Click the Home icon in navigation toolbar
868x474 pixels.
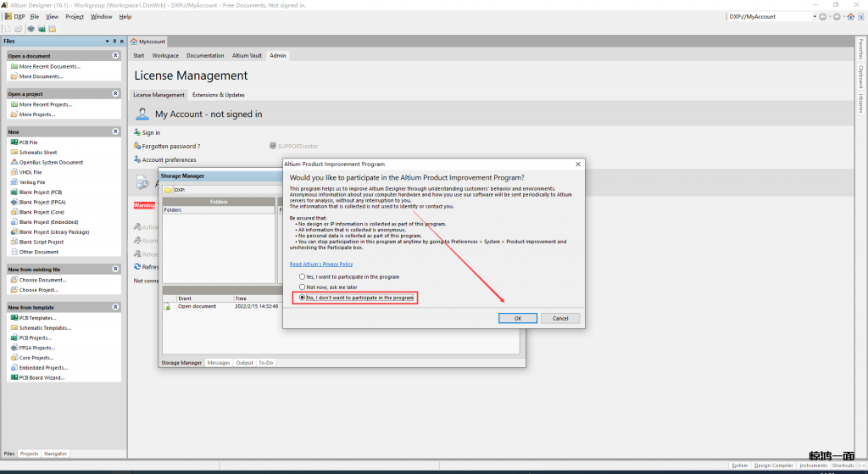click(851, 16)
